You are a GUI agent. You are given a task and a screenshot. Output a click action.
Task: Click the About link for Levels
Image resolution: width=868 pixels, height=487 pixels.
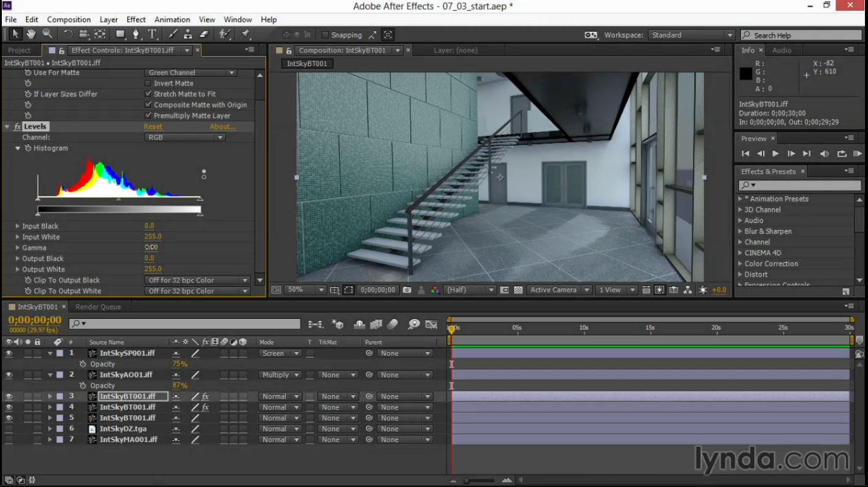pos(222,127)
